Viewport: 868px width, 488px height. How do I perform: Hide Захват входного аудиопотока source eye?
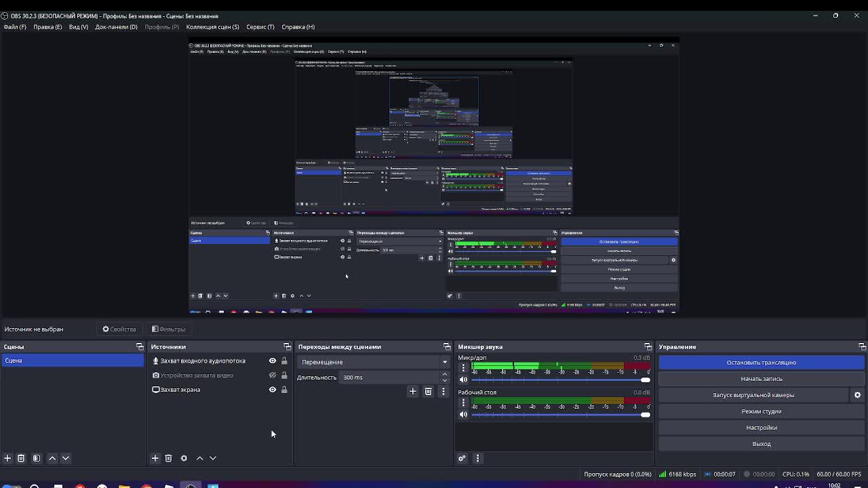point(273,361)
